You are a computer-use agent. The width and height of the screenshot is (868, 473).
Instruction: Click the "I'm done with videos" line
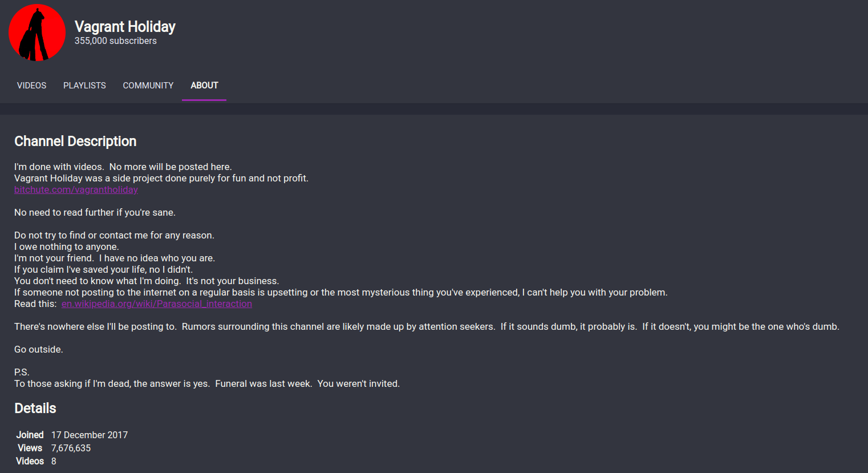click(x=123, y=167)
